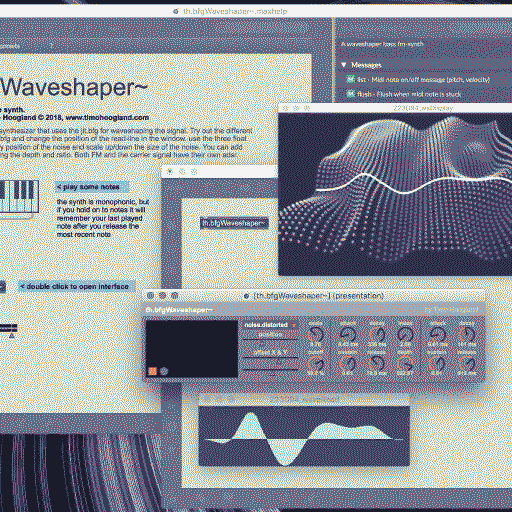
Task: Click the big Waveshaper~ heading
Action: pyautogui.click(x=73, y=87)
